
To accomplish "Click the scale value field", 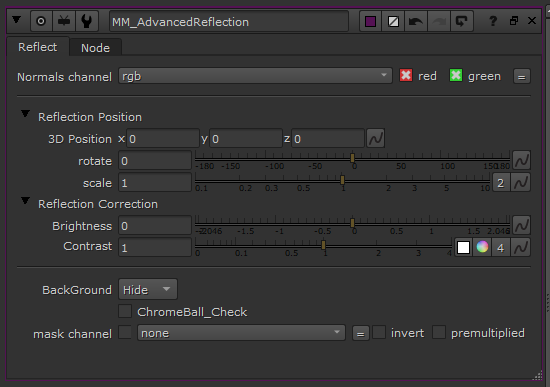I will pos(155,182).
